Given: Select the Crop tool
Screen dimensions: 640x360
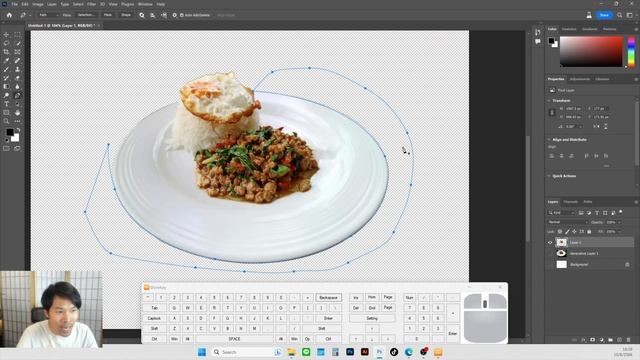Looking at the screenshot, I should (6, 52).
